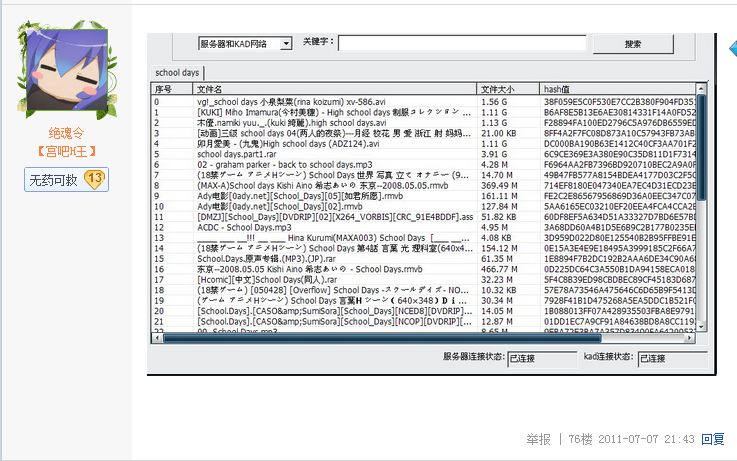The image size is (737, 461).
Task: Click file size 61.35 M cell
Action: [x=497, y=259]
